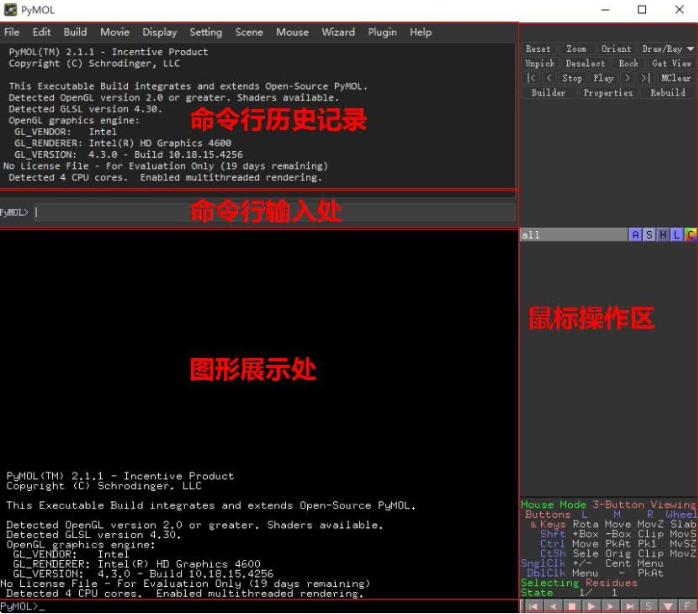Open the H (Hide) menu for all
This screenshot has height=614, width=698.
coord(663,235)
